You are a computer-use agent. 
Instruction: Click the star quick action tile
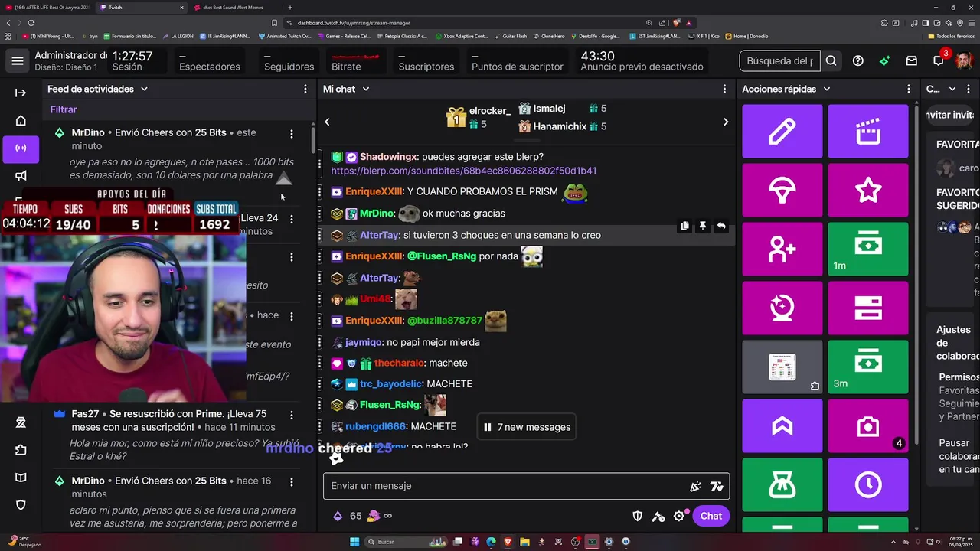coord(867,191)
